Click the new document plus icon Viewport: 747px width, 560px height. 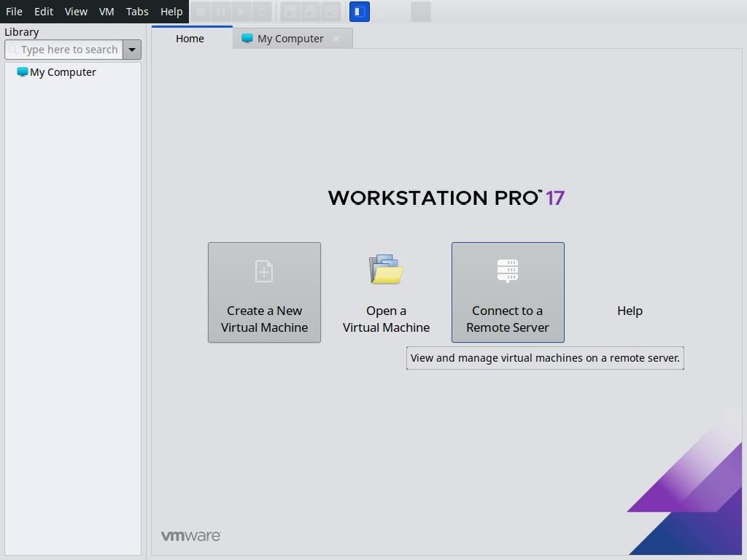coord(264,271)
